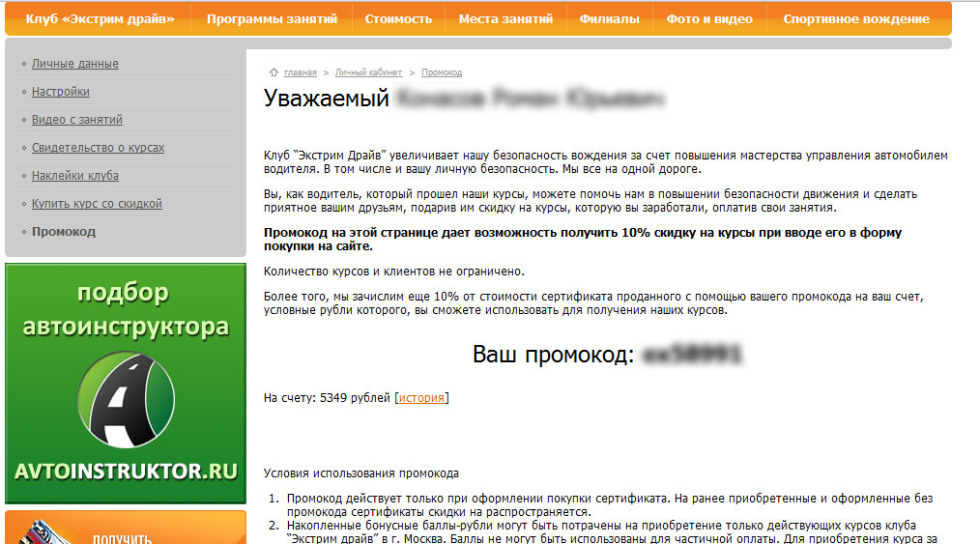
Task: Click the На счету: 5349 рублей text
Action: pos(327,398)
